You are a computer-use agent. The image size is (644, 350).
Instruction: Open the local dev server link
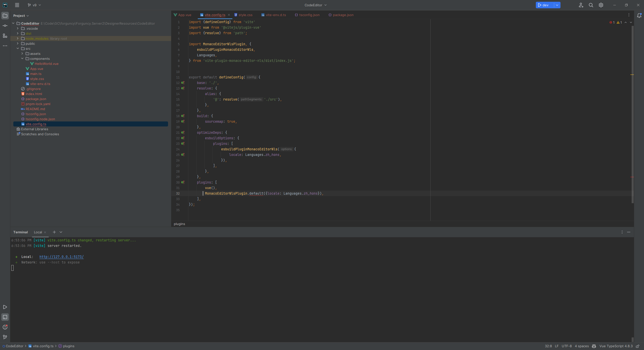click(61, 257)
